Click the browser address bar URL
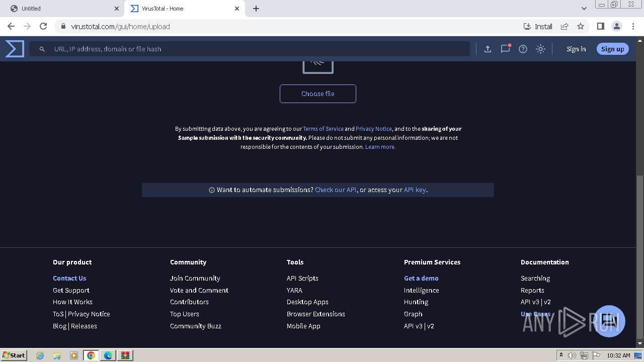The width and height of the screenshot is (644, 362). 120,26
